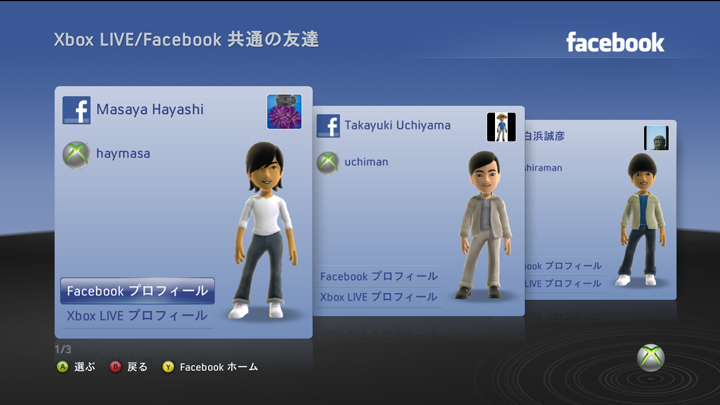This screenshot has height=405, width=720.
Task: Click the 選ぶ label
Action: click(85, 367)
